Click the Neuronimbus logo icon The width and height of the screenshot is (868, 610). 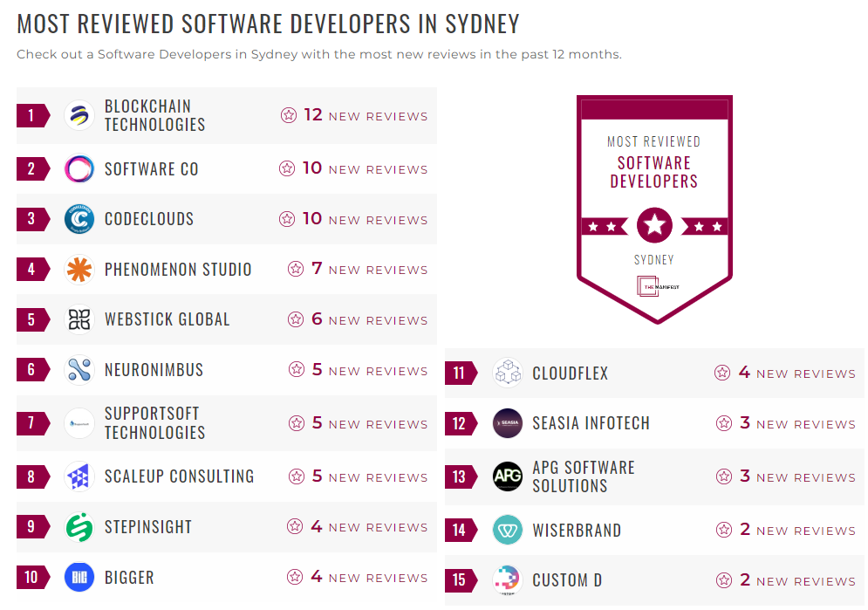79,370
